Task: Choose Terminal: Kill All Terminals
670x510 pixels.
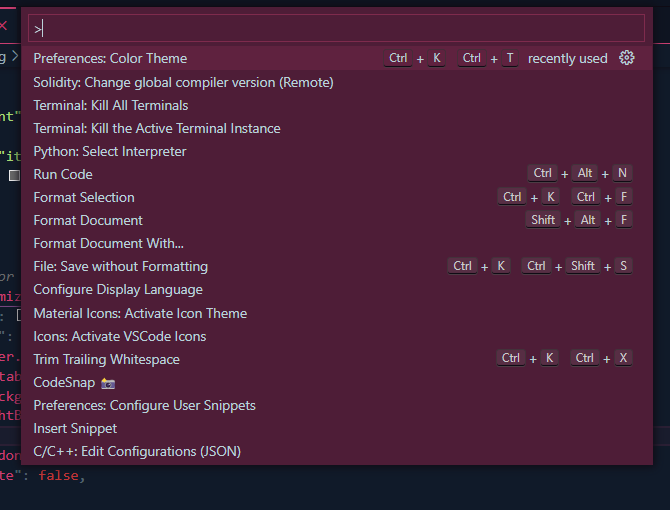Action: [336, 105]
